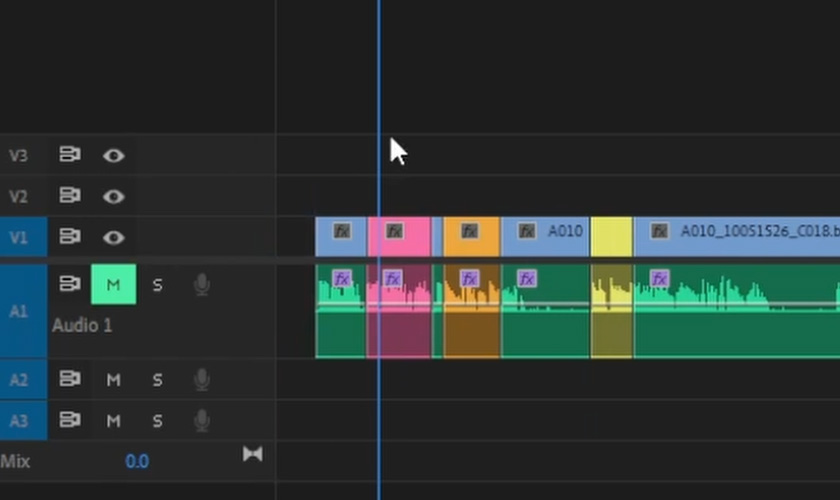This screenshot has height=500, width=840.
Task: Select the yellow audio clip on A1
Action: 612,311
